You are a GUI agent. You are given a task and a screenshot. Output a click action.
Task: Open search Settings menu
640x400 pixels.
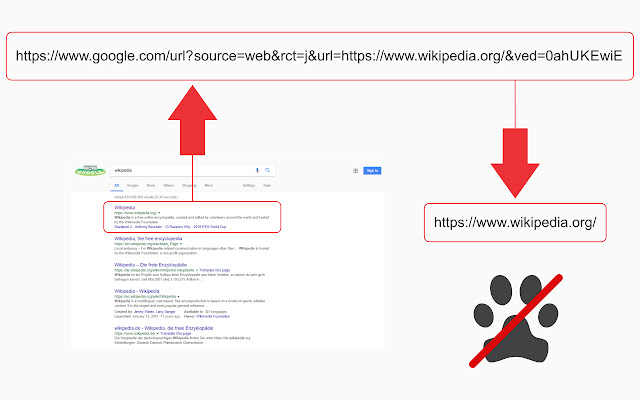coord(249,185)
